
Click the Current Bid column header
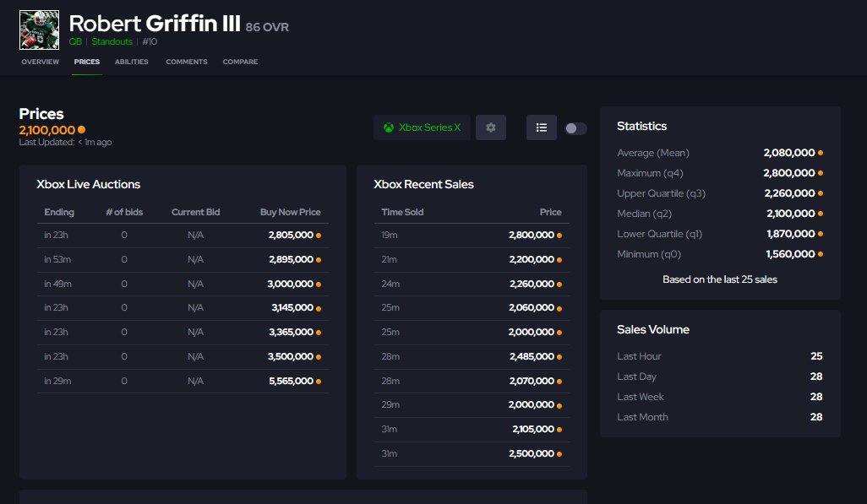pos(195,212)
